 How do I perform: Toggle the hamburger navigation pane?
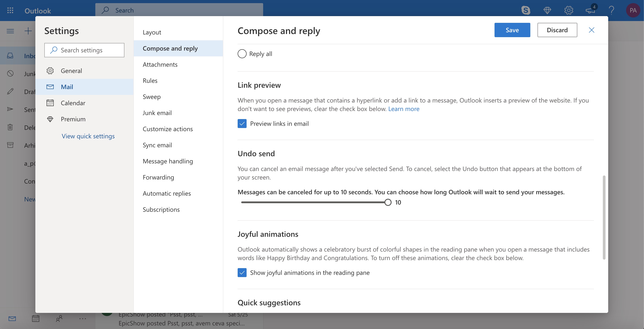click(10, 31)
